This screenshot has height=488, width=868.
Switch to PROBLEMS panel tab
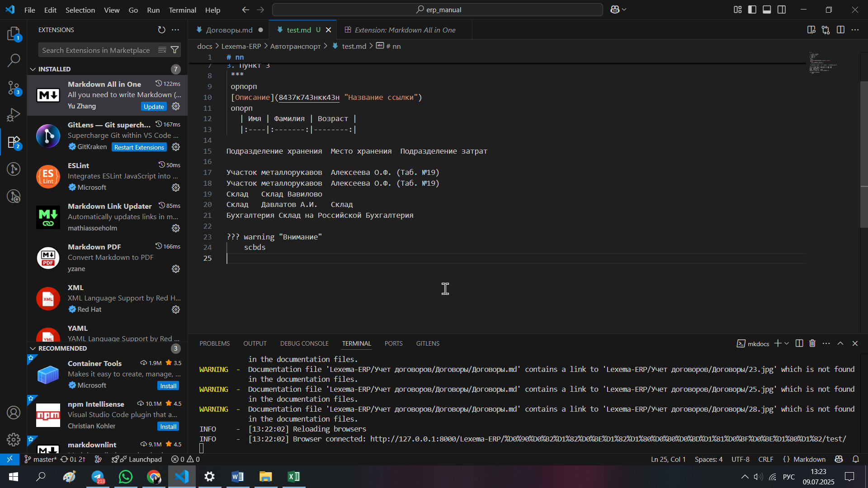(215, 343)
